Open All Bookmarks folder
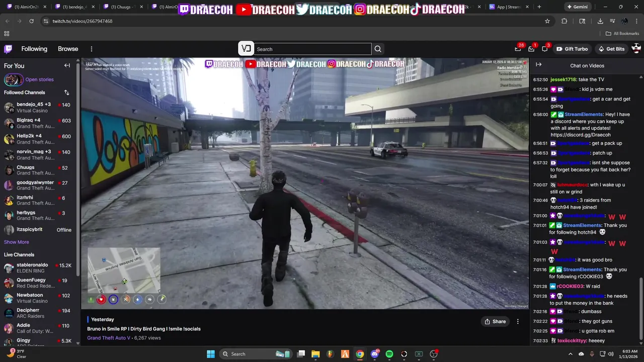 click(x=622, y=34)
